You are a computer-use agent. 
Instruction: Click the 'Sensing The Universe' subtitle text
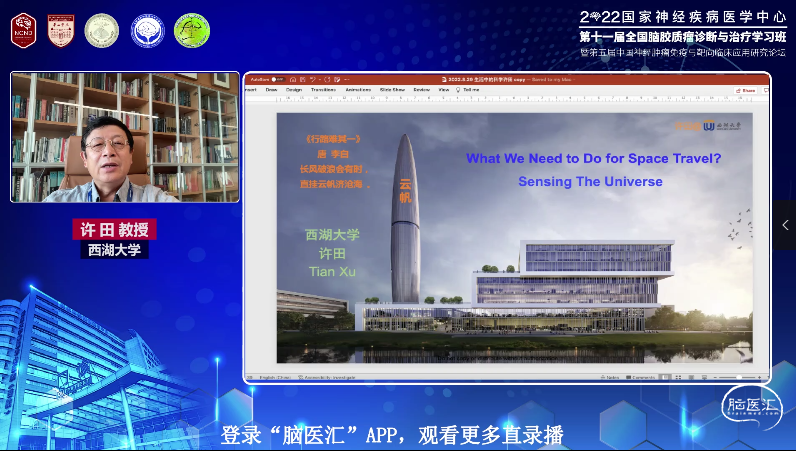coord(590,182)
